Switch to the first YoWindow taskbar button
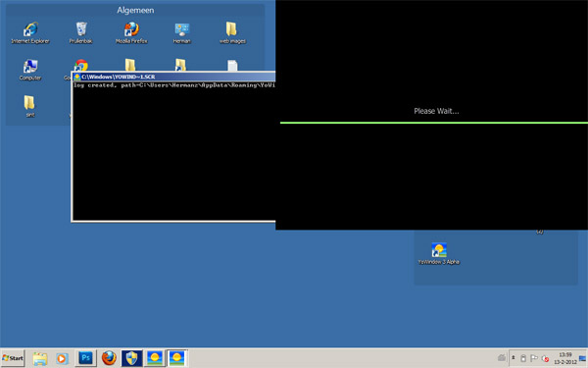 click(155, 358)
